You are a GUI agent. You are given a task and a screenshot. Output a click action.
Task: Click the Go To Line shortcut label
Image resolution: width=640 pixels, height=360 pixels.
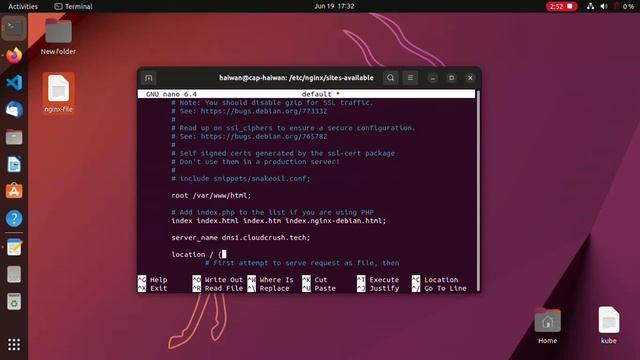439,288
